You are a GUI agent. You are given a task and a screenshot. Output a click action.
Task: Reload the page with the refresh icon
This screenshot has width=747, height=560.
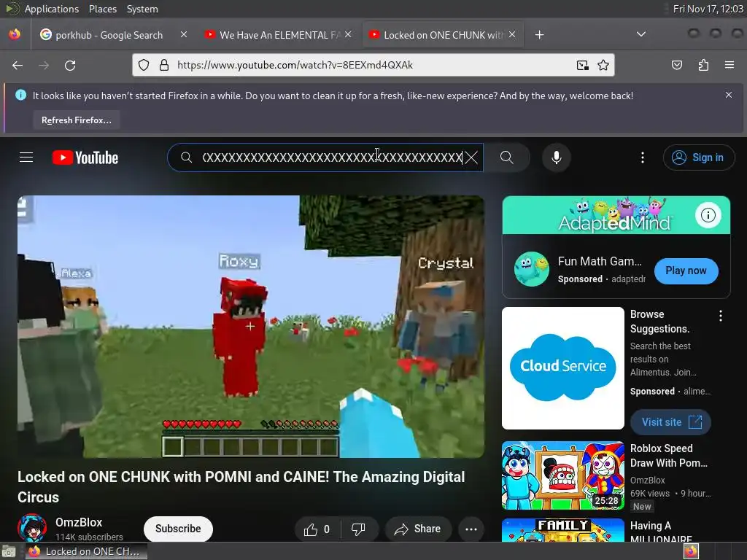(70, 65)
